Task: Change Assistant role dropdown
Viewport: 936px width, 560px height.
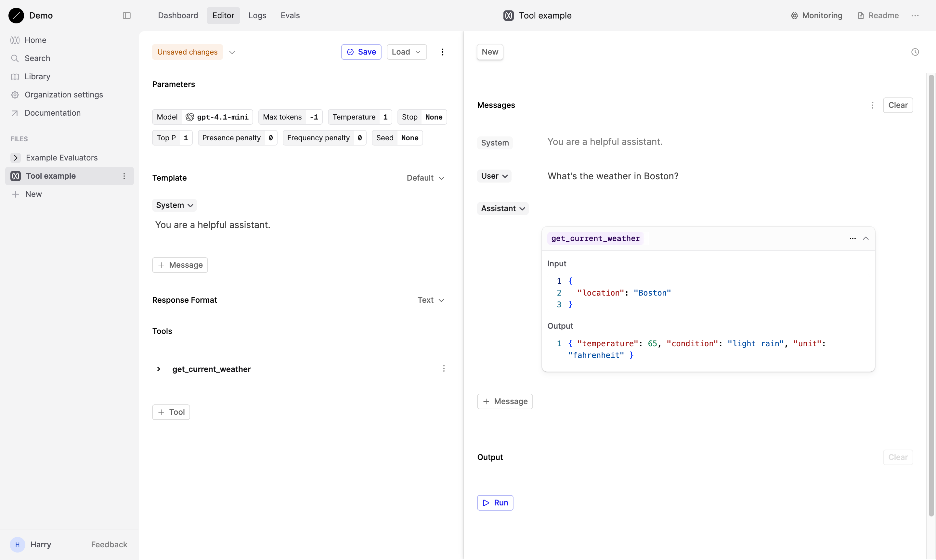Action: [502, 209]
